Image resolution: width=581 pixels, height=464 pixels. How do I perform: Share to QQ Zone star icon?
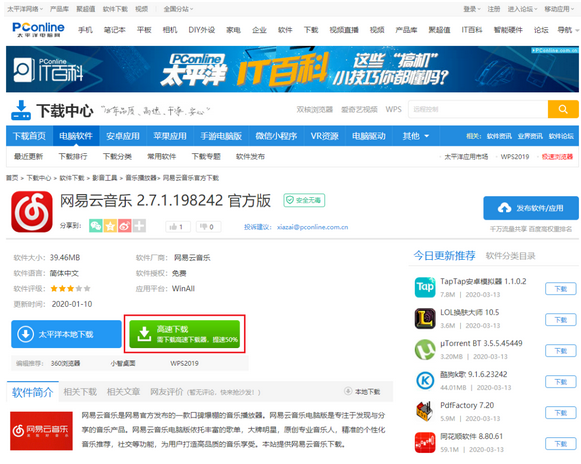(x=110, y=226)
